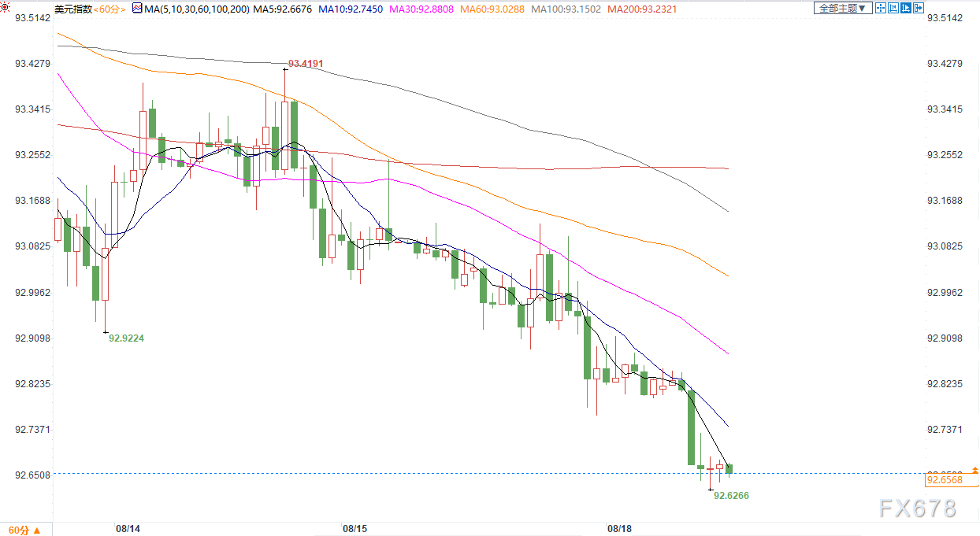980x536 pixels.
Task: Open the 全部主题 dropdown
Action: click(843, 8)
